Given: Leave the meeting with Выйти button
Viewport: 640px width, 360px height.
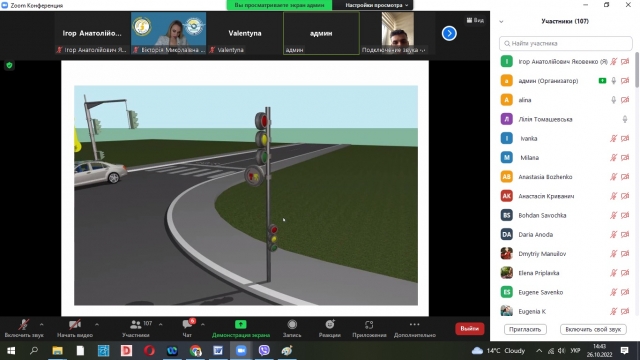Looking at the screenshot, I should pos(470,329).
